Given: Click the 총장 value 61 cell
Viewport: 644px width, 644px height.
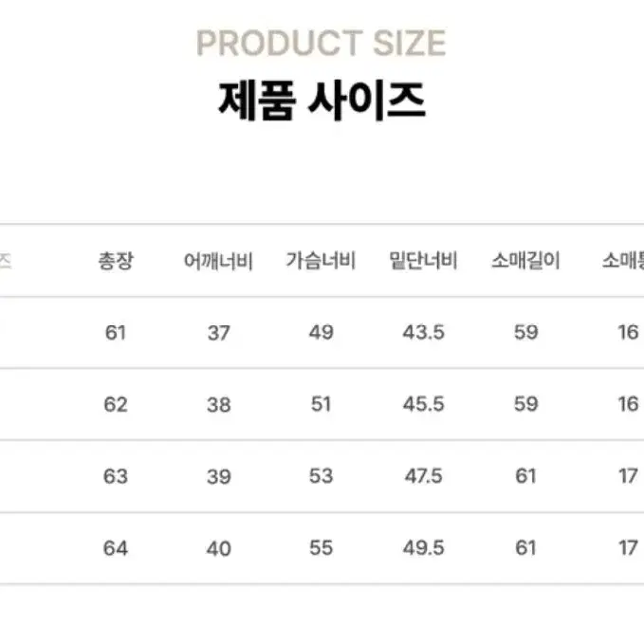Looking at the screenshot, I should [116, 333].
